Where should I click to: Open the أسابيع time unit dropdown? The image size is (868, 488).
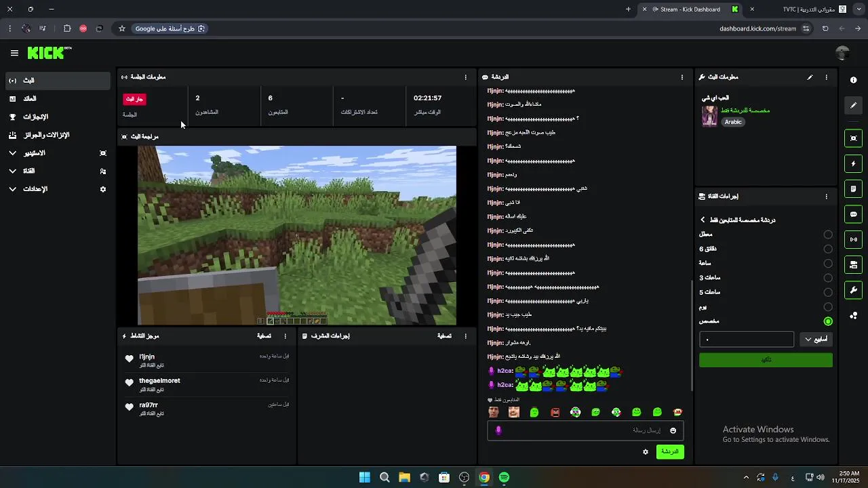click(x=816, y=339)
